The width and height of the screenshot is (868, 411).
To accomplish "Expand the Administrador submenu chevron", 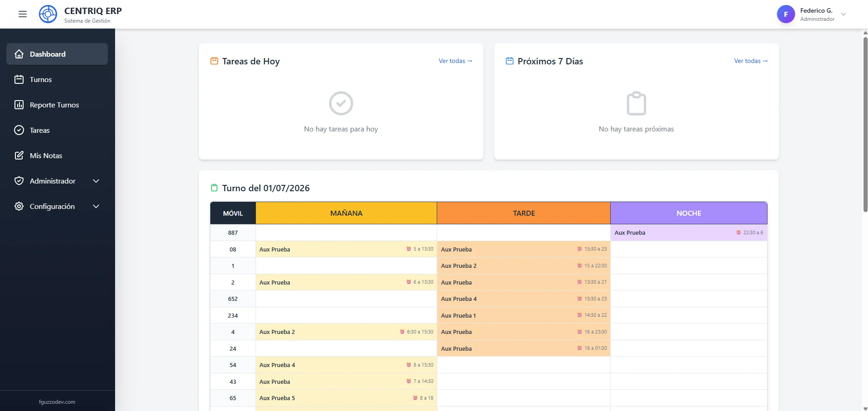I will 96,181.
